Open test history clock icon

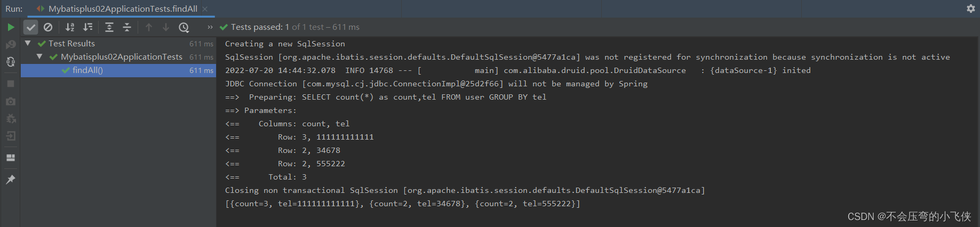click(x=184, y=27)
